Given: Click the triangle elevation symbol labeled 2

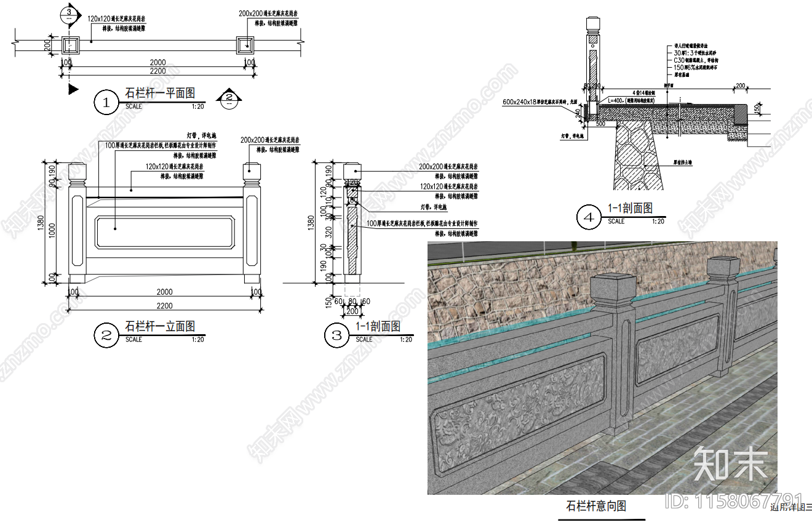Looking at the screenshot, I should [228, 97].
